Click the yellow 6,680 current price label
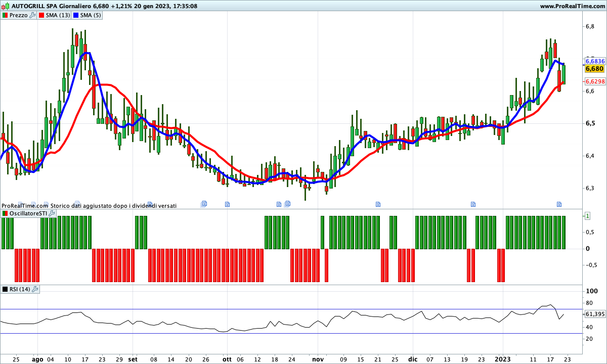Viewport: 607px width, 364px height. 595,69
